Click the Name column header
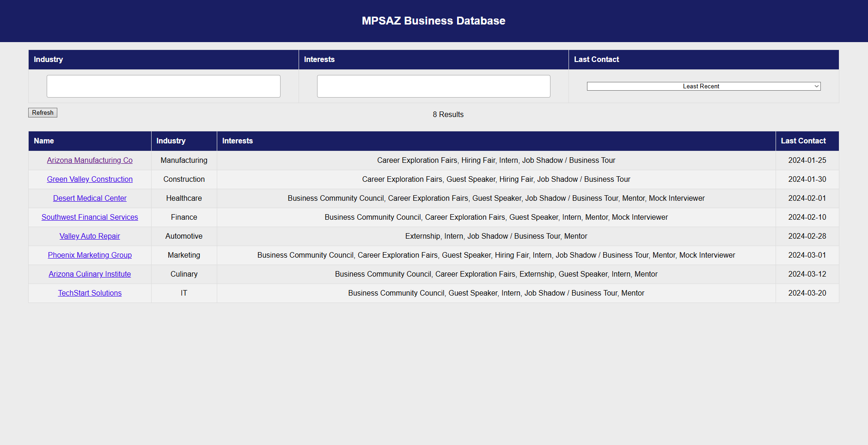This screenshot has width=868, height=445. (x=44, y=141)
